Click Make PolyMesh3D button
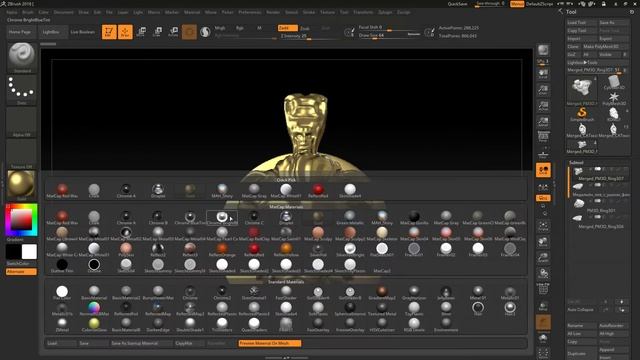 tap(605, 47)
